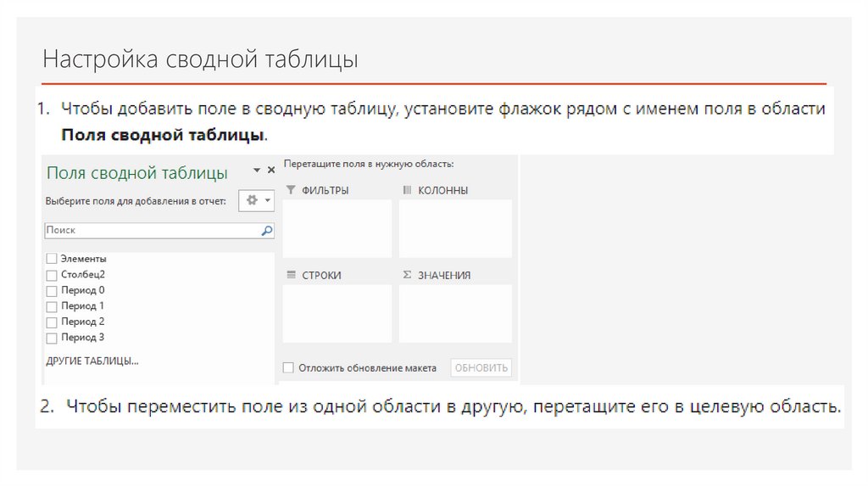Click the Столбец2 field name
This screenshot has height=487, width=868.
(x=83, y=274)
